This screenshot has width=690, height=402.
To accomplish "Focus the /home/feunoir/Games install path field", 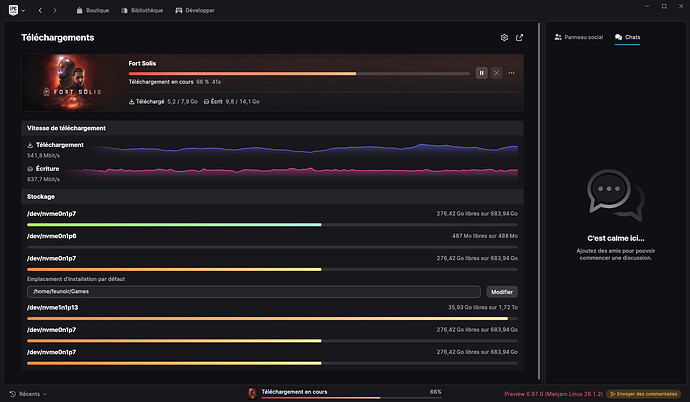I will (253, 292).
